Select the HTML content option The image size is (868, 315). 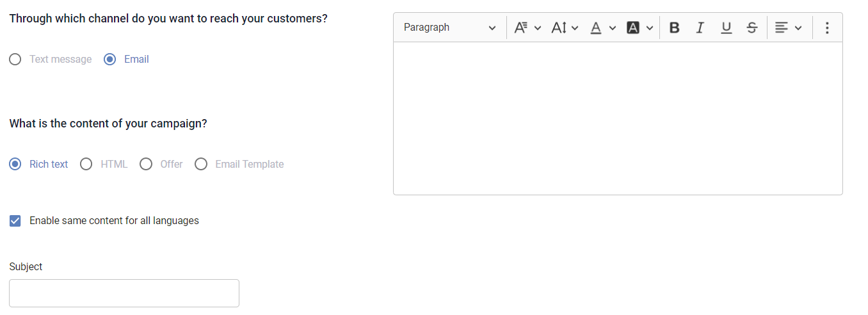[x=86, y=165]
